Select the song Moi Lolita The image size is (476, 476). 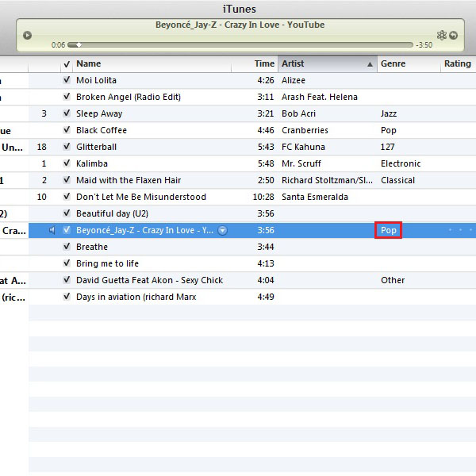click(x=96, y=80)
